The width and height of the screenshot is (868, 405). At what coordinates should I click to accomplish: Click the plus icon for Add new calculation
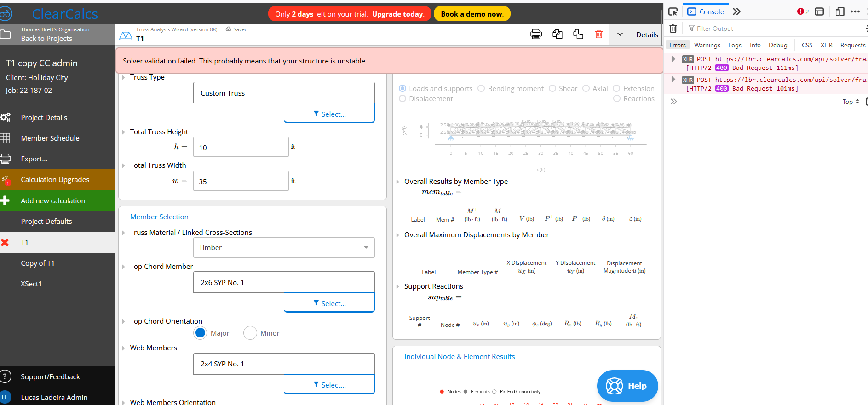point(5,200)
